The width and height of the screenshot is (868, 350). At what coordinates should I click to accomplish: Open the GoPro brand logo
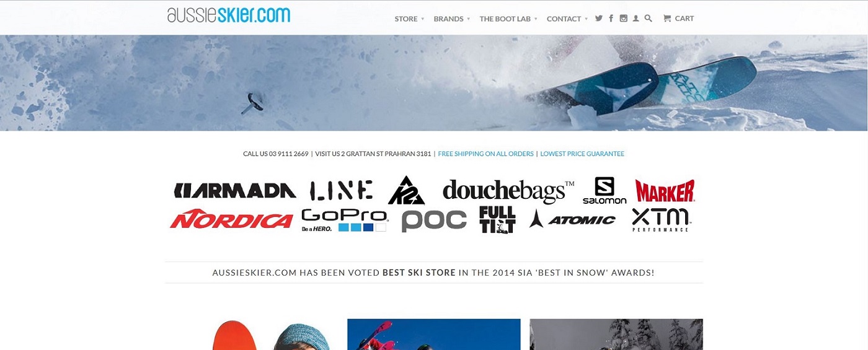[x=345, y=220]
